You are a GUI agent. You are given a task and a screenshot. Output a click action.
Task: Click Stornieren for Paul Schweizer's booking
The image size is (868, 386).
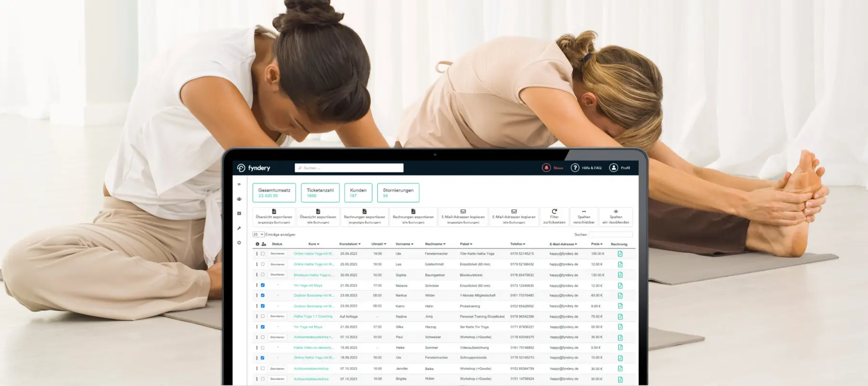(277, 337)
